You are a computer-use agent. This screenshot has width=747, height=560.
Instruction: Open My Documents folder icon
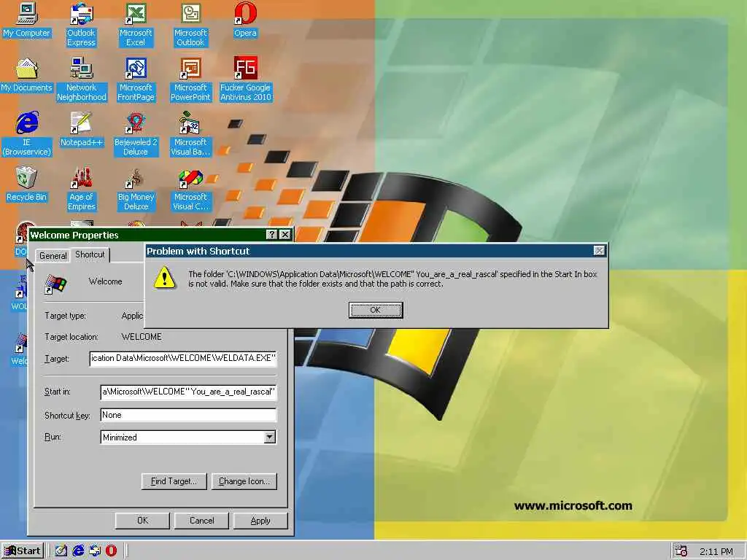click(26, 75)
